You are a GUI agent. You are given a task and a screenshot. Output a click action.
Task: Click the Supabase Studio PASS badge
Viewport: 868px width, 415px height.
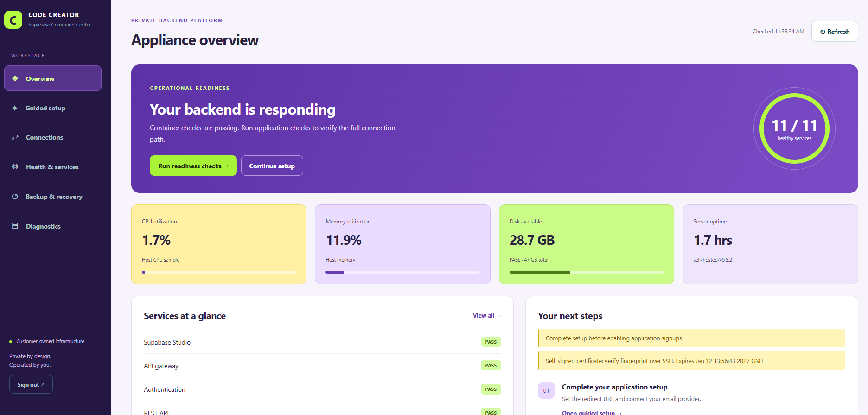491,342
